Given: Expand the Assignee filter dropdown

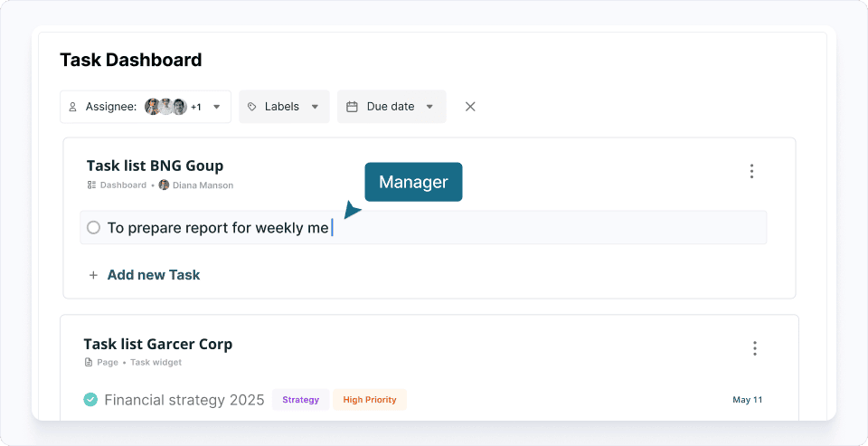Looking at the screenshot, I should tap(216, 107).
